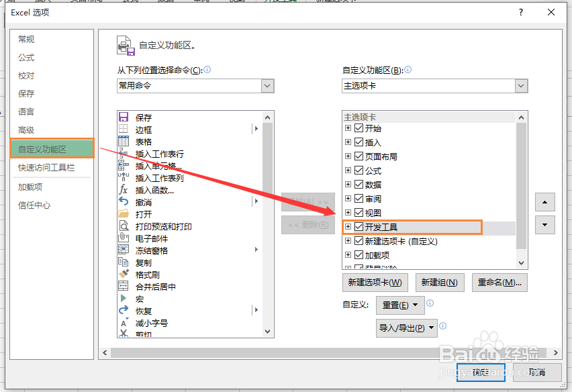This screenshot has width=572, height=392.
Task: Click the Insert Sheet Columns (插入工作表列) icon
Action: point(124,178)
